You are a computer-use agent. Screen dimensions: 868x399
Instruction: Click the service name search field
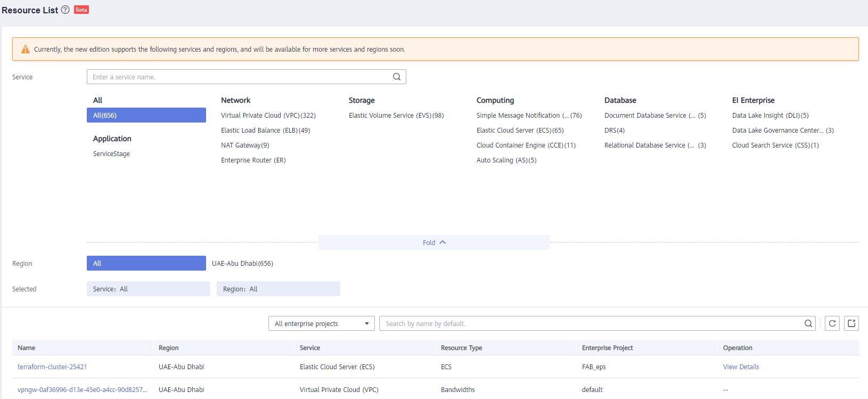(247, 77)
